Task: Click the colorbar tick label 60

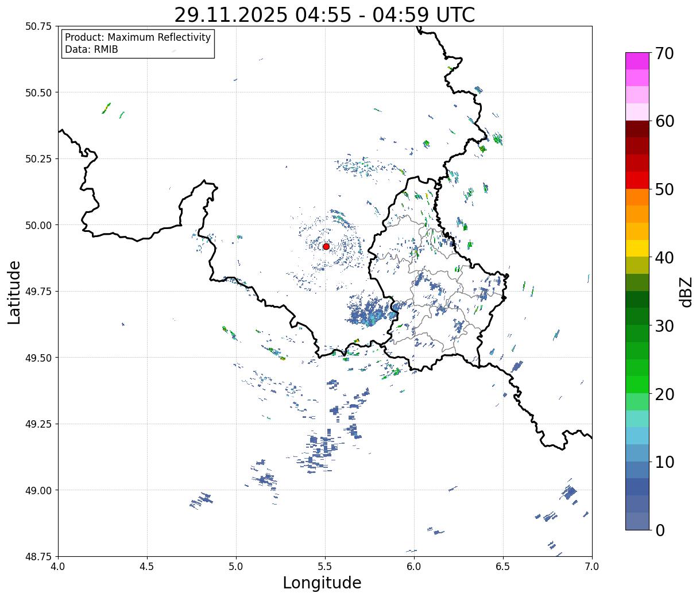Action: click(x=664, y=121)
